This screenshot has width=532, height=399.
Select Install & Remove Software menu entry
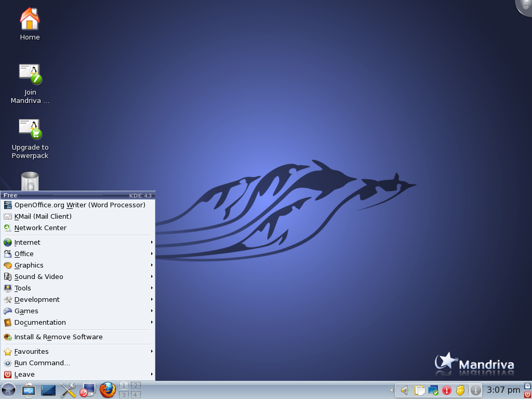point(58,337)
